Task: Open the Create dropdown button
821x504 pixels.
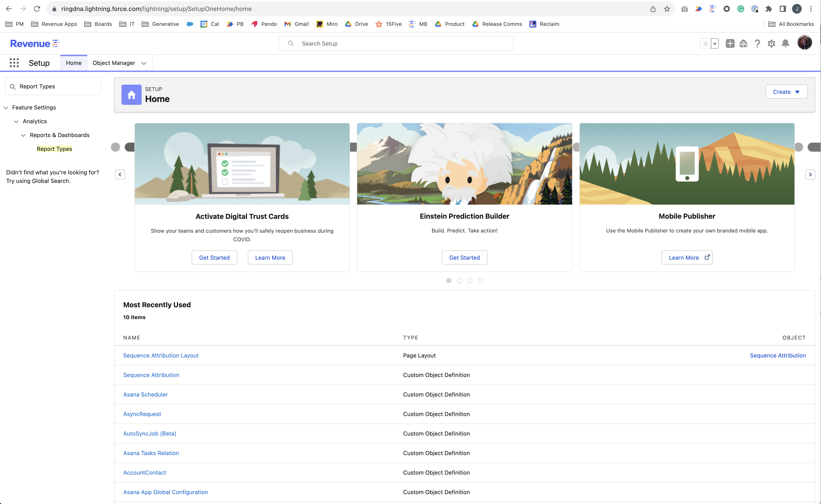Action: click(x=786, y=92)
